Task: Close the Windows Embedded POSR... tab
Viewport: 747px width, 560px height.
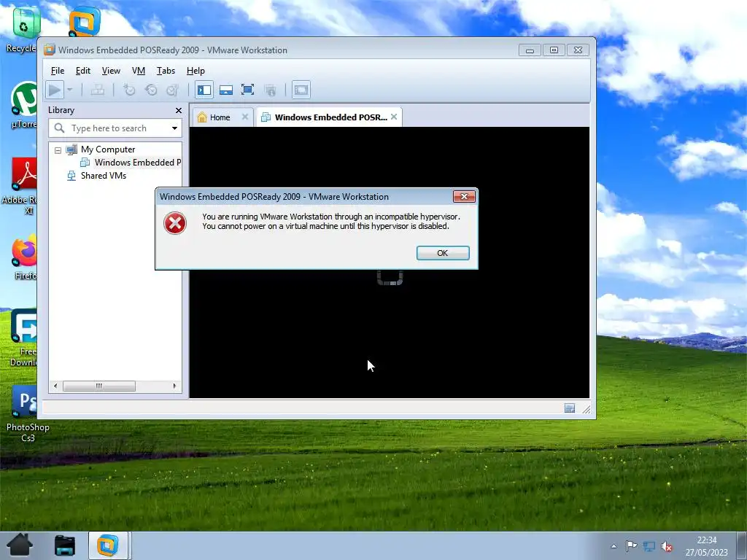Action: click(x=394, y=117)
